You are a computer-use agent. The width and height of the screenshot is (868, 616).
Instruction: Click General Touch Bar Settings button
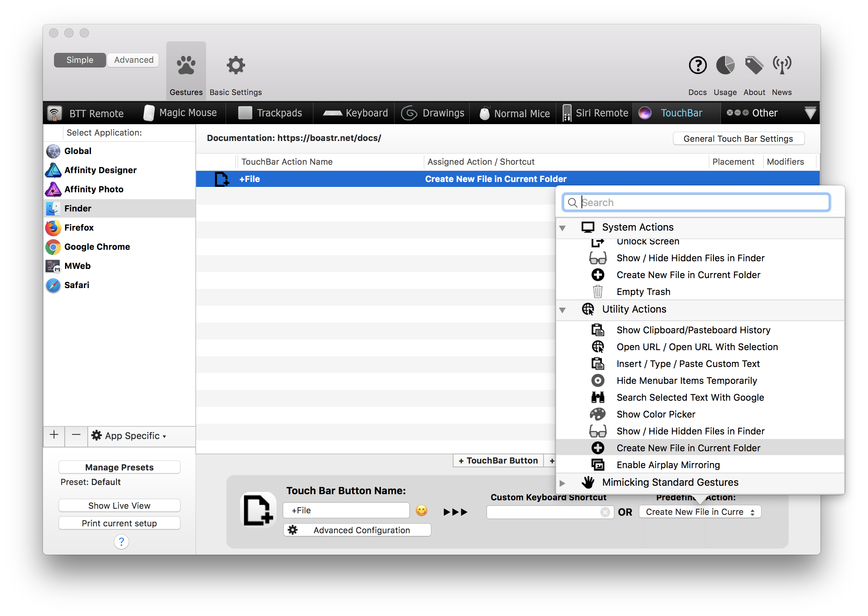[739, 139]
